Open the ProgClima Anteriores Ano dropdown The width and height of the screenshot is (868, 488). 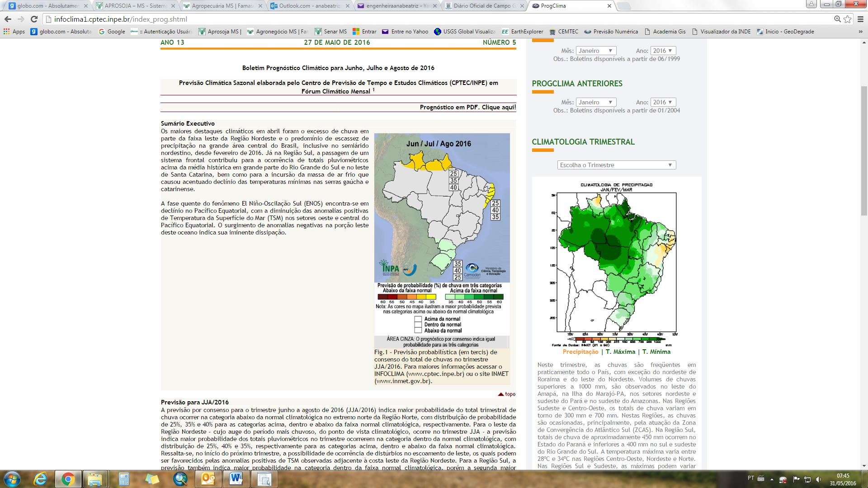663,102
